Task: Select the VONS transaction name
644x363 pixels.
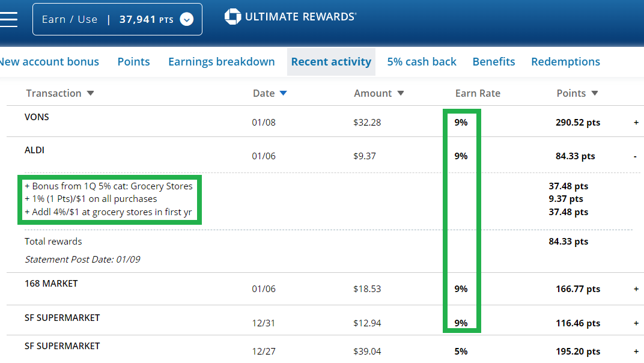Action: pos(37,117)
